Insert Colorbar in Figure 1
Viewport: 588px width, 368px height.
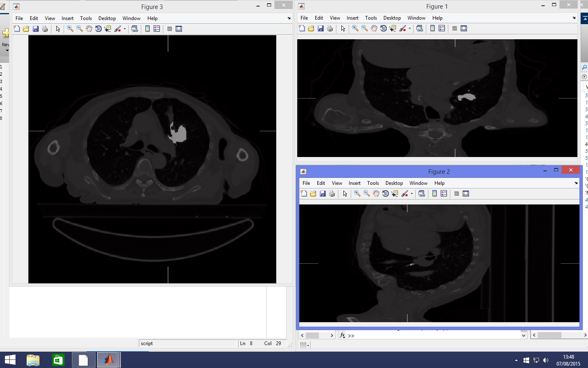pyautogui.click(x=432, y=28)
